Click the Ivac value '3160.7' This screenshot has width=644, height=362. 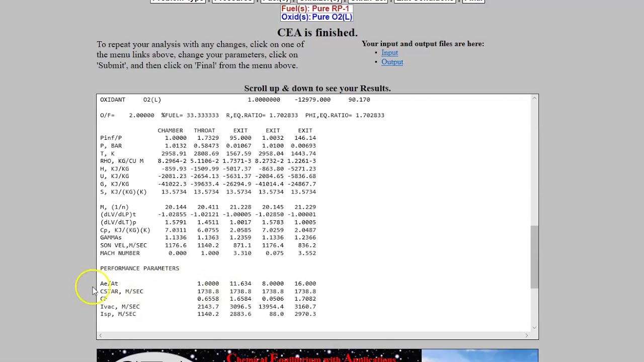[x=305, y=307]
